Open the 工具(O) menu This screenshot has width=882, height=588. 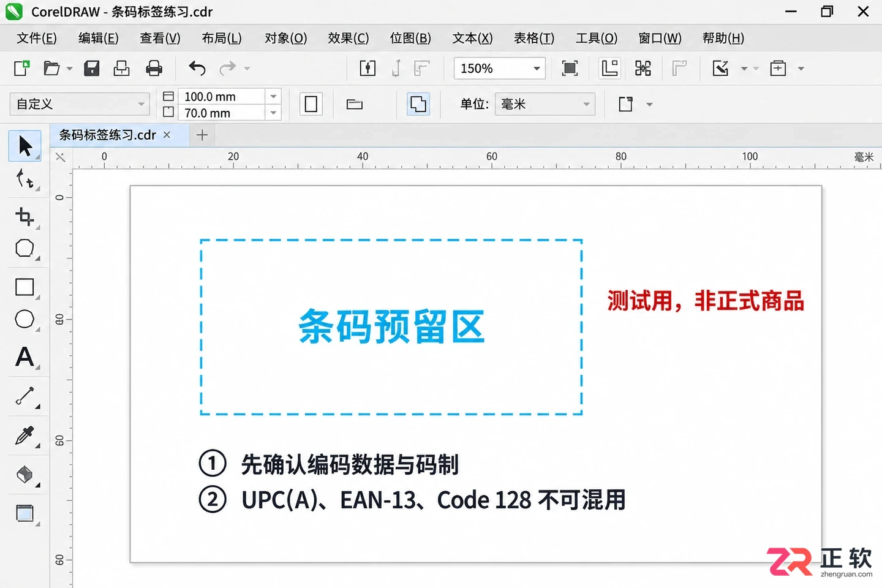coord(597,38)
